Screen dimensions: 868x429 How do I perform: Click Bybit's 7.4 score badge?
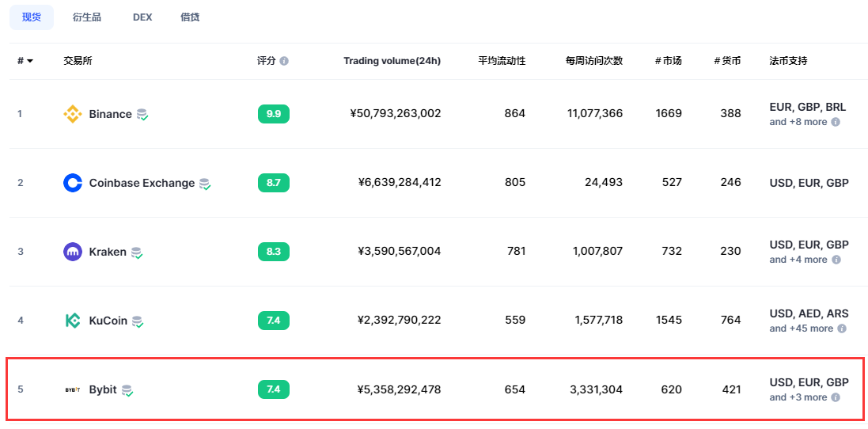tap(274, 389)
